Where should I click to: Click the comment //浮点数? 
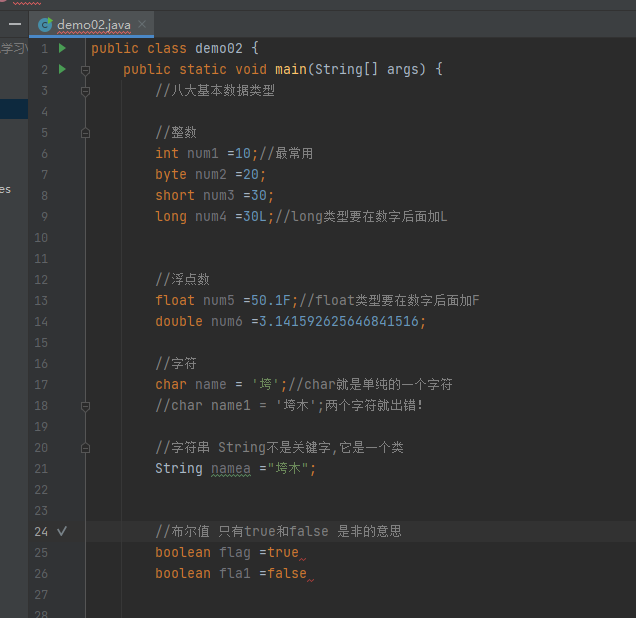pyautogui.click(x=183, y=279)
